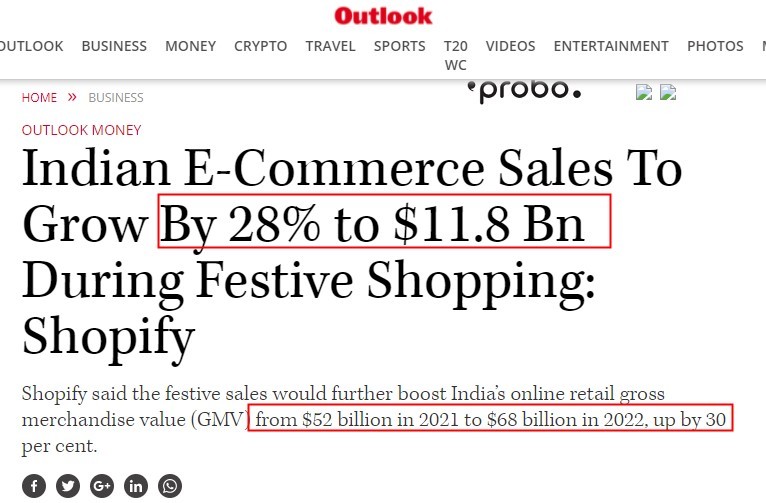
Task: Share article on Facebook
Action: pos(34,486)
